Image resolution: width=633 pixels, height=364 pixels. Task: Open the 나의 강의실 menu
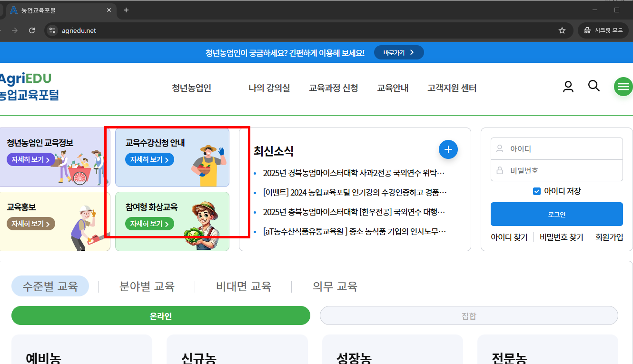[x=269, y=88]
